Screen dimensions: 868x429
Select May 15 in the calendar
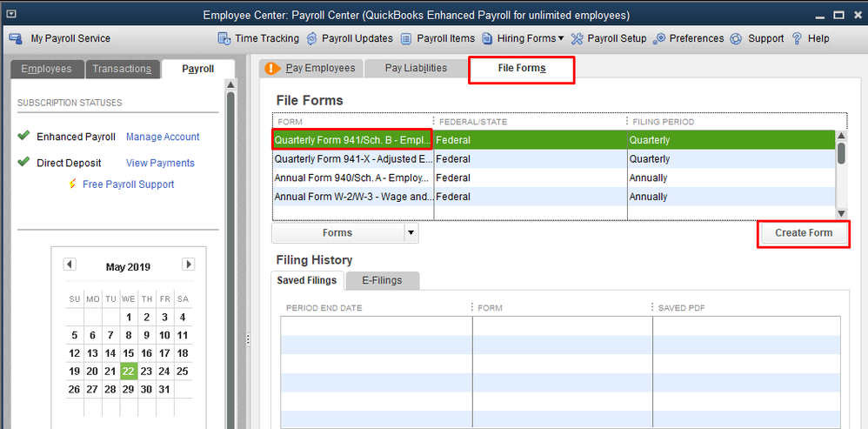[x=128, y=353]
